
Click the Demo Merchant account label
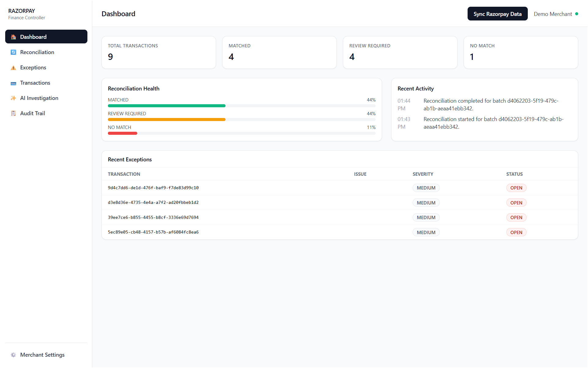(x=553, y=14)
